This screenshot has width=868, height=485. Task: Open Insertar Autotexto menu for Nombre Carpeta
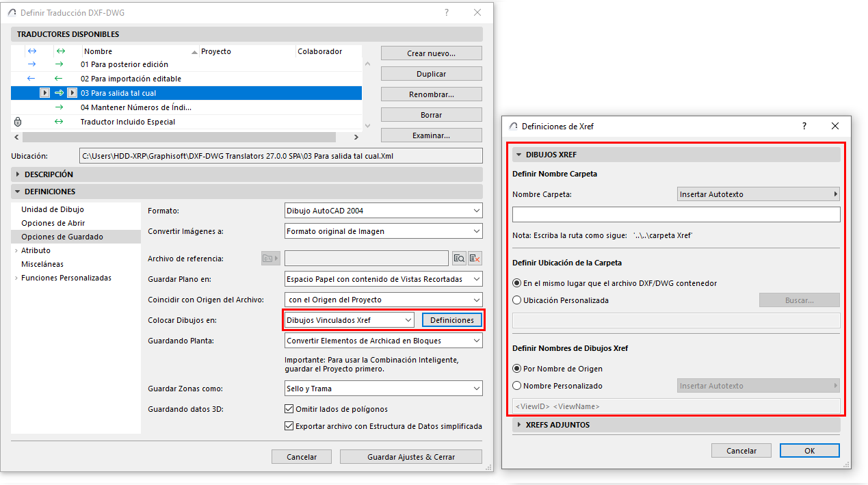(x=758, y=194)
